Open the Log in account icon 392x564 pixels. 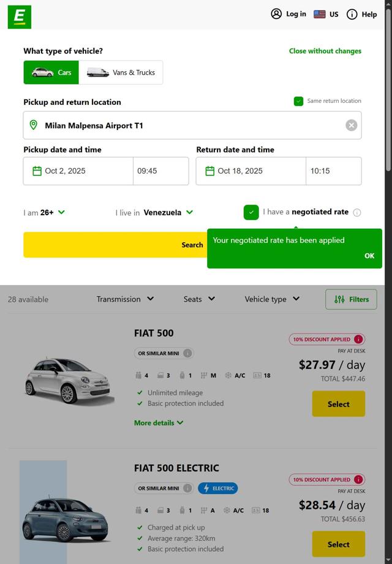276,14
